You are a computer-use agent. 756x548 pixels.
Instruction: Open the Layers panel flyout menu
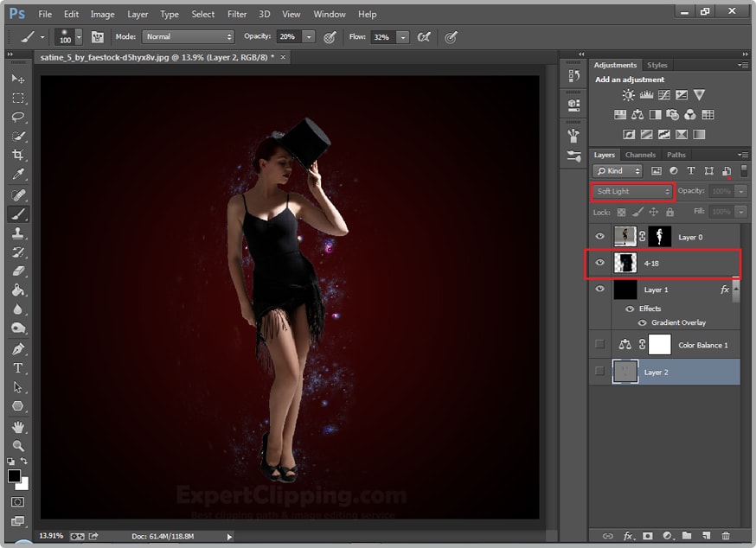[x=742, y=155]
